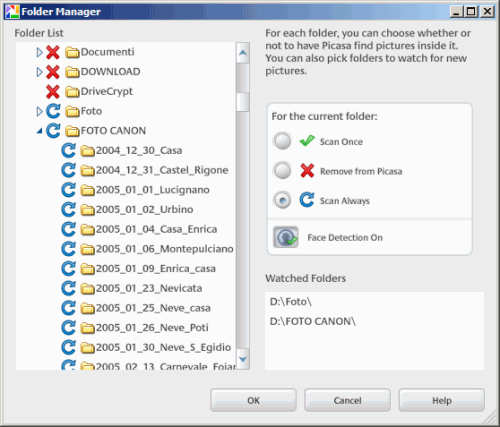
Task: Collapse the FOTO CANON folder tree arrow
Action: (x=39, y=131)
